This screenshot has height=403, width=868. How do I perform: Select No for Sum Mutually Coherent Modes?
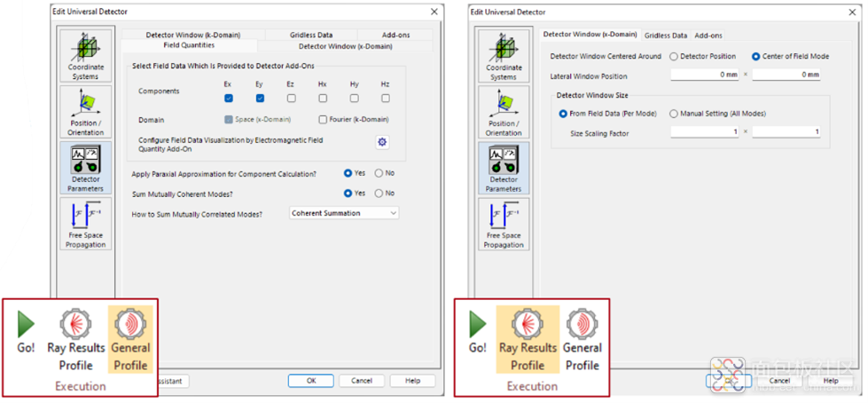(x=379, y=194)
